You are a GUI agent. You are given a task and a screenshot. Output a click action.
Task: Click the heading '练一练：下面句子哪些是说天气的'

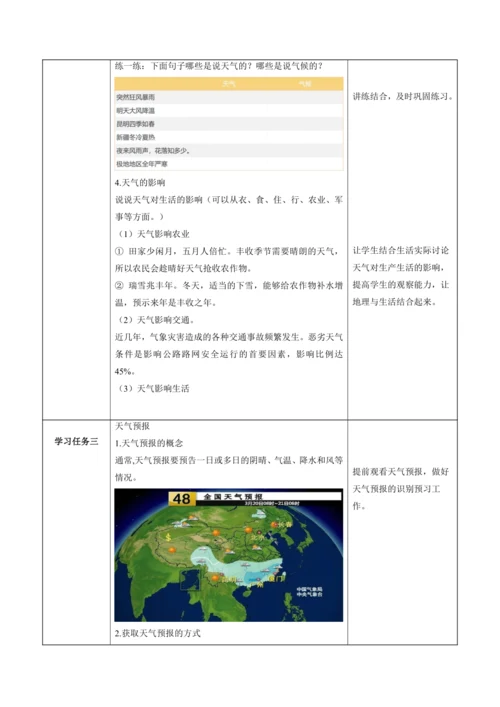(219, 66)
